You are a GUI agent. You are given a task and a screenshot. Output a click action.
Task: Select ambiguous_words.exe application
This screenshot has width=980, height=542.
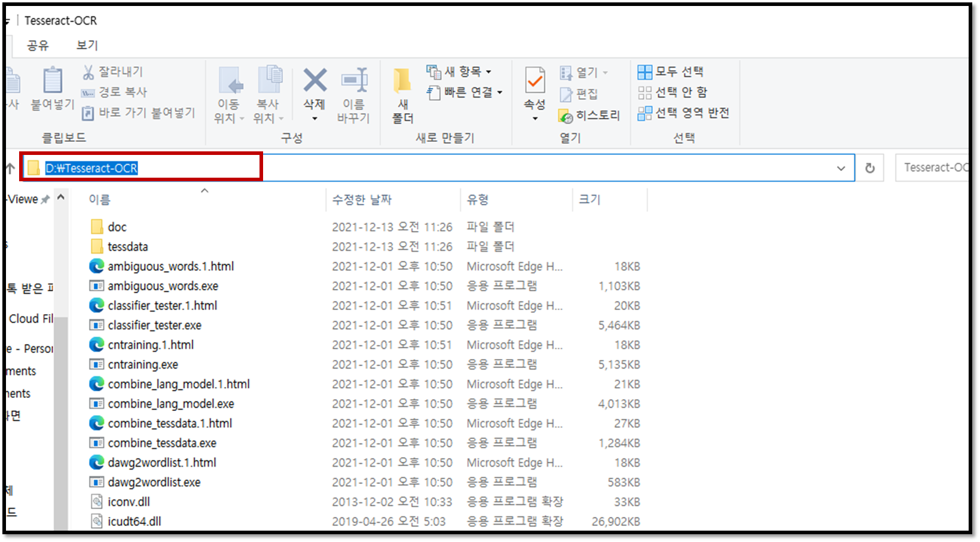pos(163,286)
